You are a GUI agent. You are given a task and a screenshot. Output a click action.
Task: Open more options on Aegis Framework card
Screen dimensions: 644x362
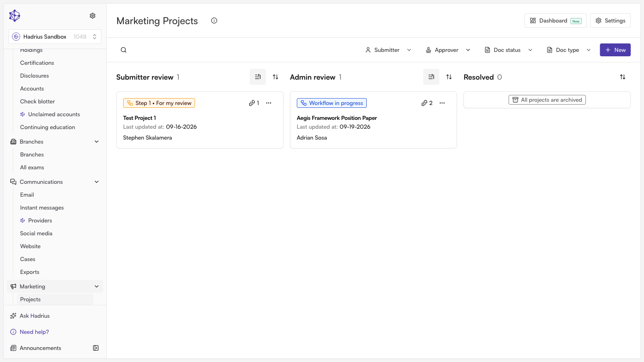pos(442,103)
